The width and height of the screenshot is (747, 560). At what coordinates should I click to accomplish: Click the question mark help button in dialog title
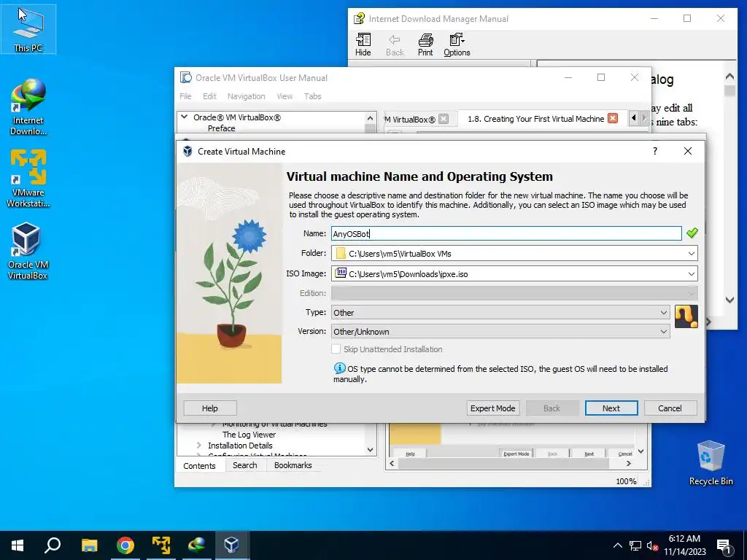pos(655,151)
